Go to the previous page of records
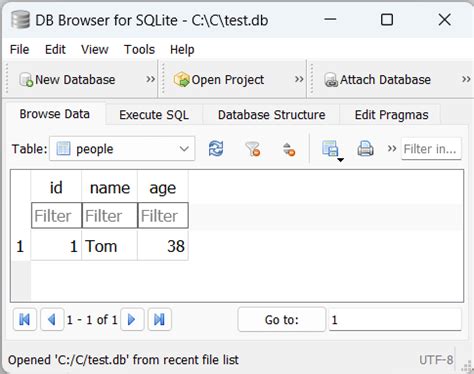The width and height of the screenshot is (474, 374). tap(52, 320)
